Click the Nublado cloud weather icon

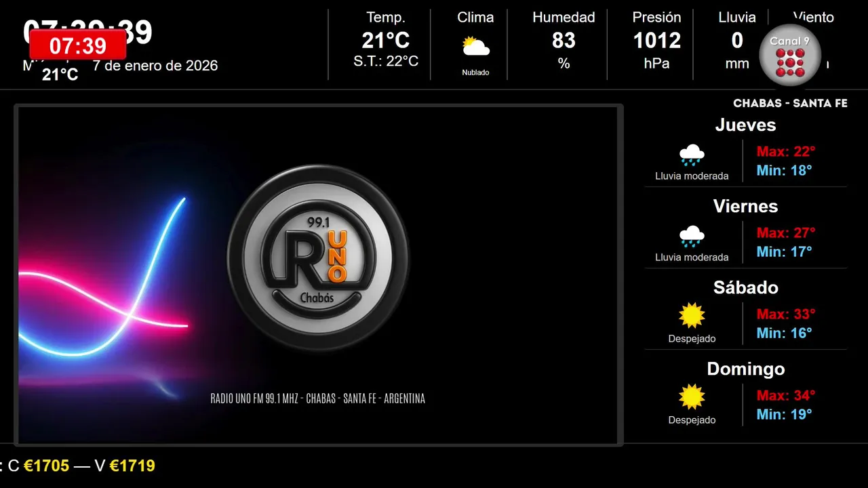475,47
